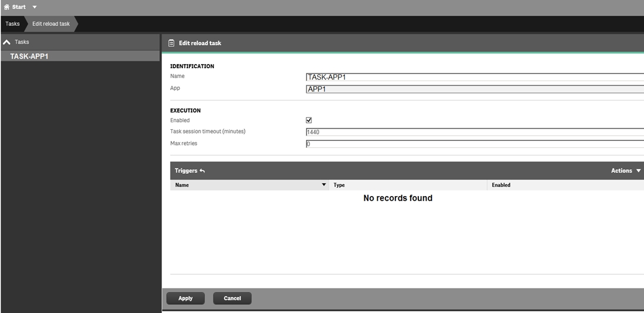Viewport: 644px width, 313px height.
Task: Collapse the Tasks panel chevron
Action: point(7,42)
